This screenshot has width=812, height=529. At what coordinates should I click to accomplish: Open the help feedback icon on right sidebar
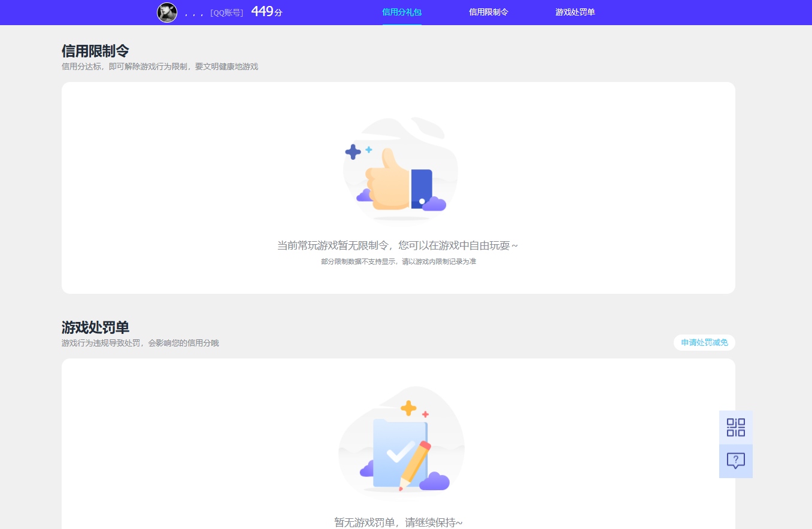tap(735, 461)
